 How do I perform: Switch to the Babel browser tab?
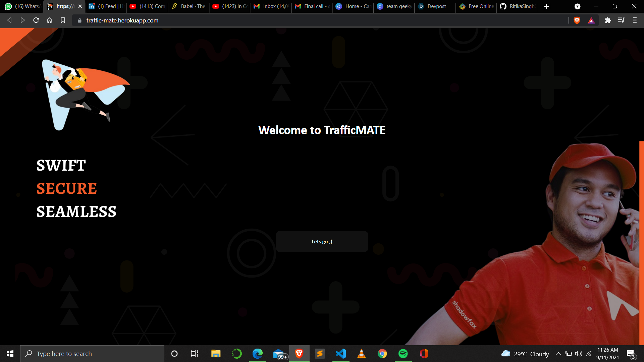click(x=189, y=6)
